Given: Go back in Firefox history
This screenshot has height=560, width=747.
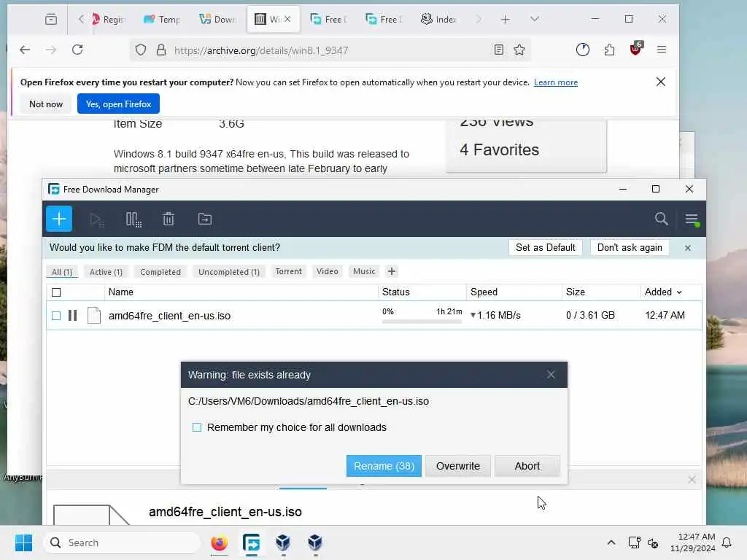Looking at the screenshot, I should [25, 50].
